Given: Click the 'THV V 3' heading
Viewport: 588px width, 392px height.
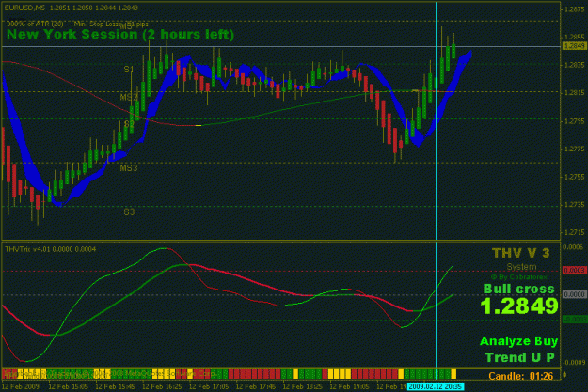Looking at the screenshot, I should coord(520,253).
